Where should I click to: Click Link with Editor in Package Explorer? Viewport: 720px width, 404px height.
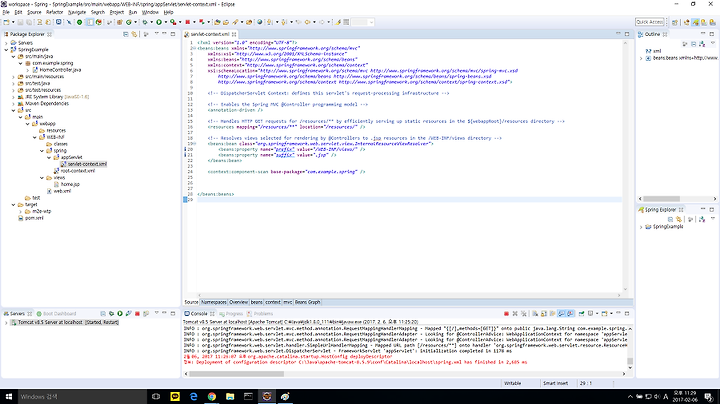pos(134,34)
